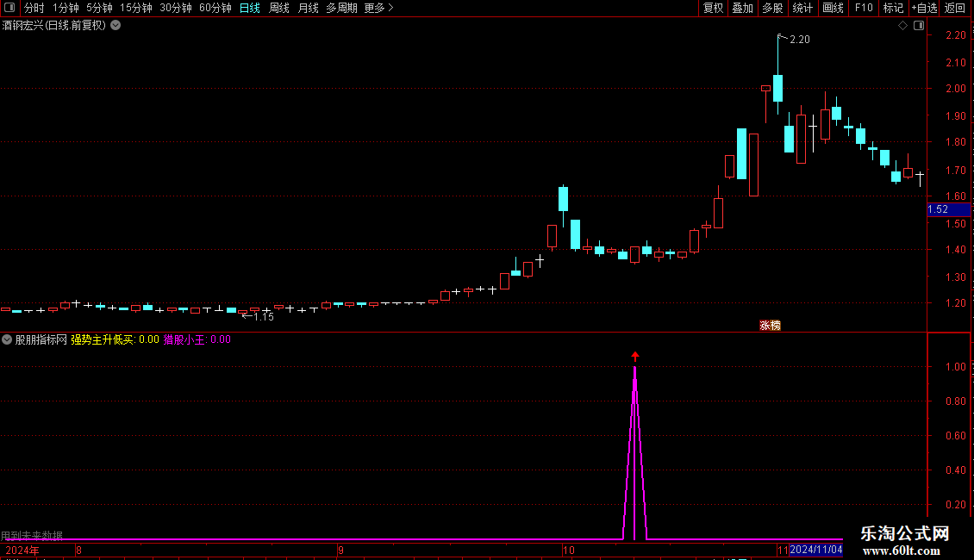
Task: Select the 5分钟 period tab
Action: (99, 8)
